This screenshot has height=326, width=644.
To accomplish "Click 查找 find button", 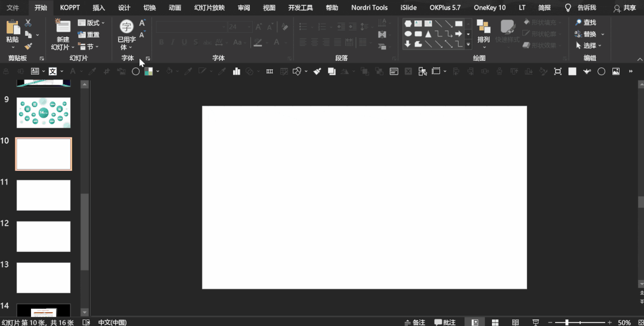I will [586, 23].
